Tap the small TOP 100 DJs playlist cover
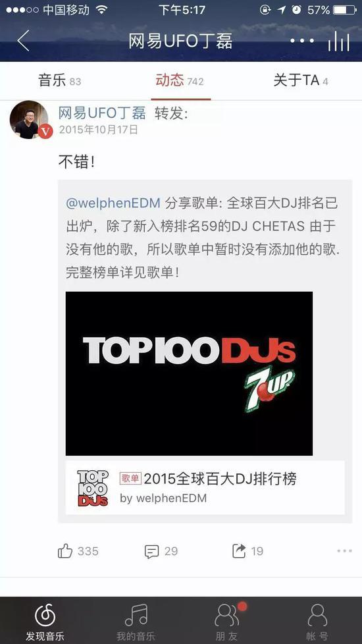This screenshot has width=362, height=644. coord(93,488)
